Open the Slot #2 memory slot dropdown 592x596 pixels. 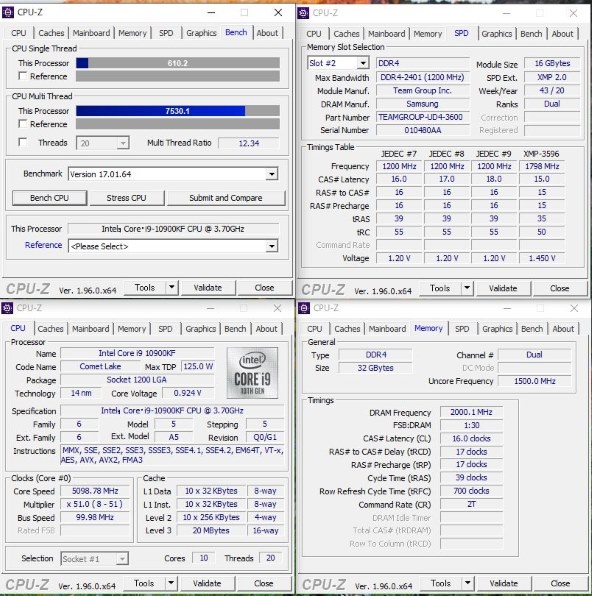coord(338,63)
